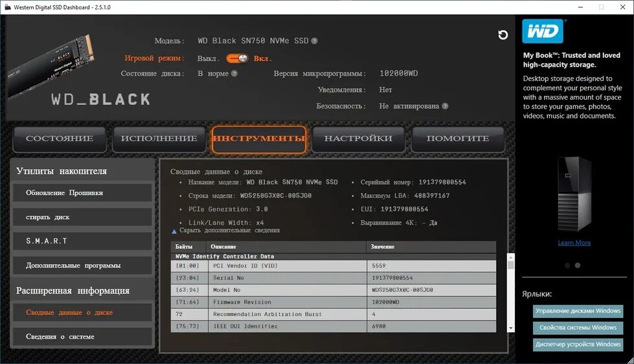
Task: Click firmware version '102000WD' in header
Action: [399, 74]
